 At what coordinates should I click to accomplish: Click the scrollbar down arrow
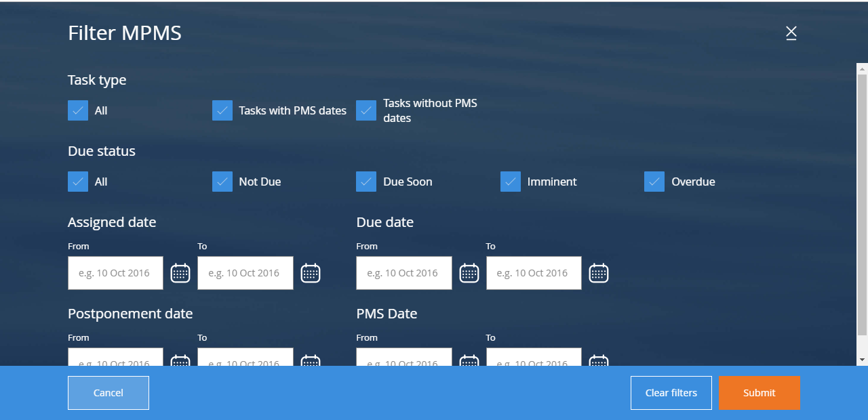(862, 360)
